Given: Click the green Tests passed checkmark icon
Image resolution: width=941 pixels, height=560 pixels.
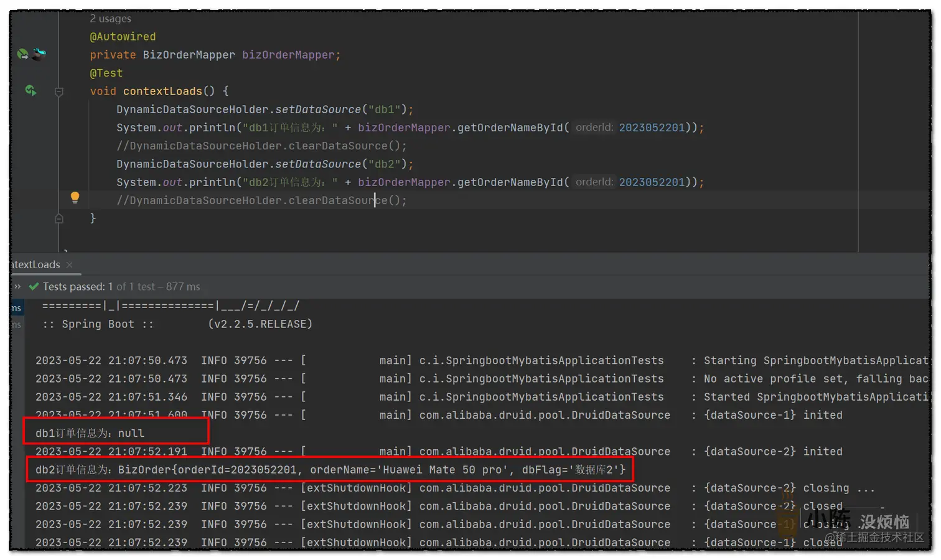Looking at the screenshot, I should click(34, 286).
